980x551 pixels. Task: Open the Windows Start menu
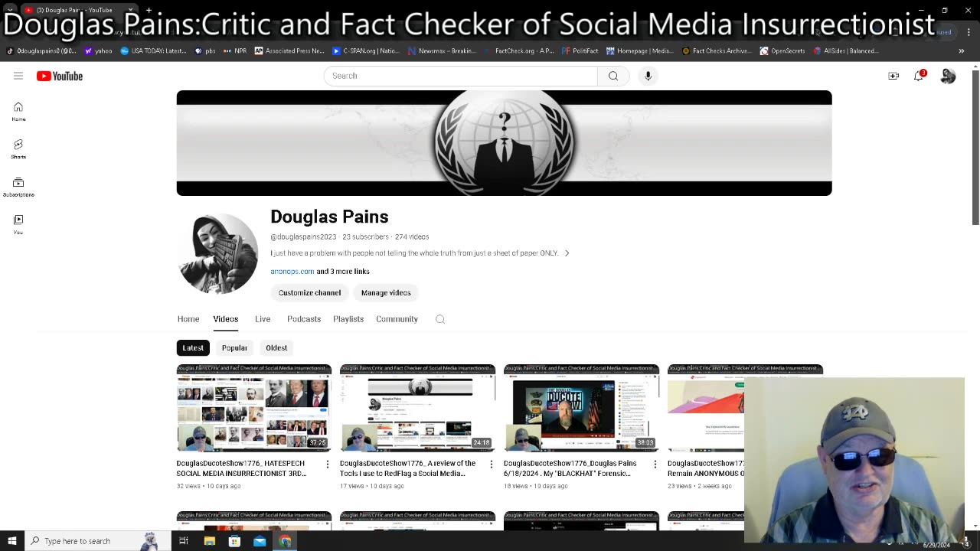click(12, 541)
